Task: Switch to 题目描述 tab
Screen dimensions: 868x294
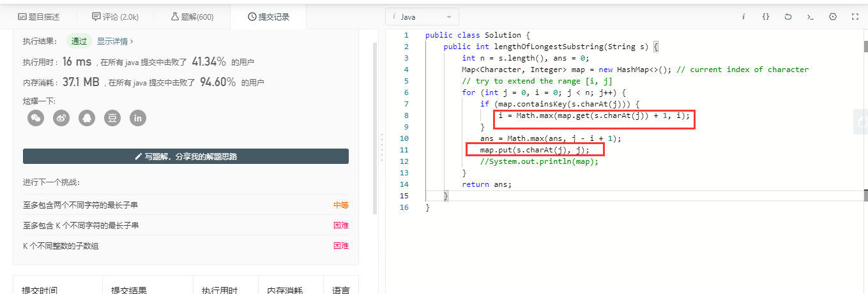Action: [39, 17]
